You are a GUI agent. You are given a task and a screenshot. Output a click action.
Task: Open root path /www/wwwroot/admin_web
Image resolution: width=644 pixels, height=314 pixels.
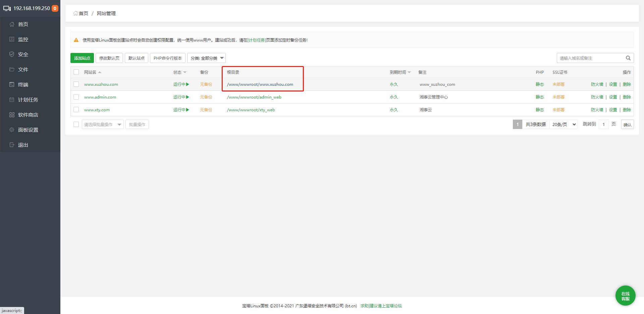(x=254, y=97)
